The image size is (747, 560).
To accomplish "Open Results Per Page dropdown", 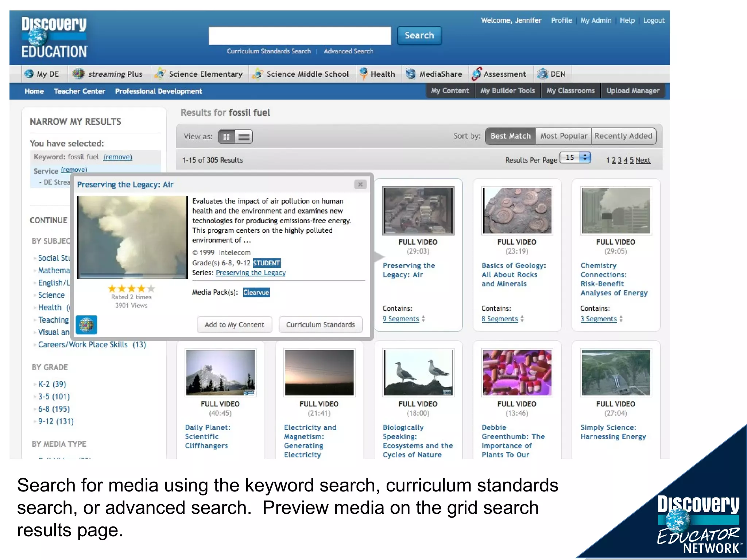I will coord(575,157).
